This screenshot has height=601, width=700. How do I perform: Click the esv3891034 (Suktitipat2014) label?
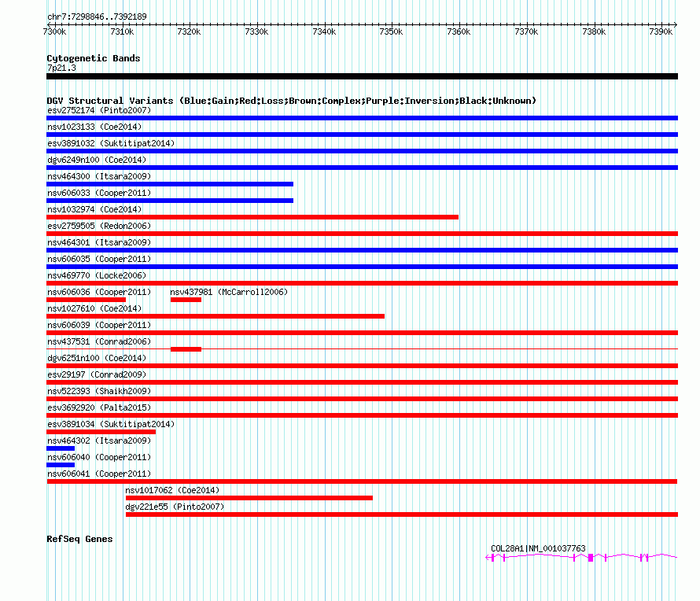111,424
